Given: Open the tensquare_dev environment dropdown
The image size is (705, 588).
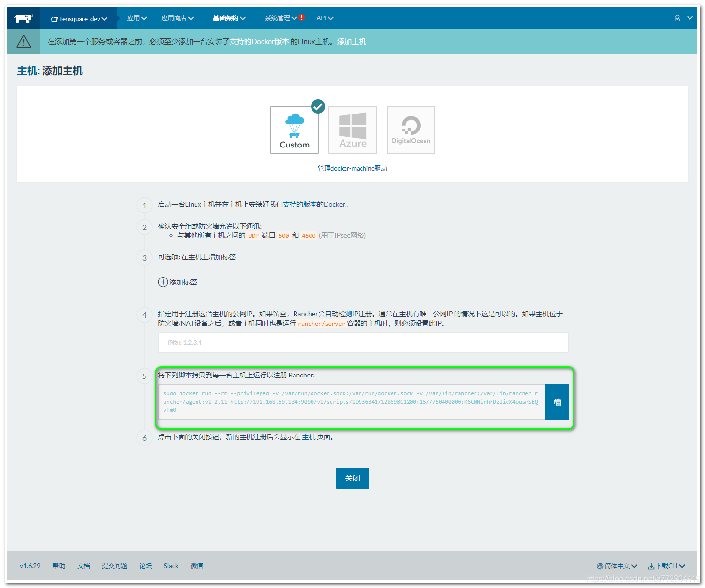Looking at the screenshot, I should 80,19.
